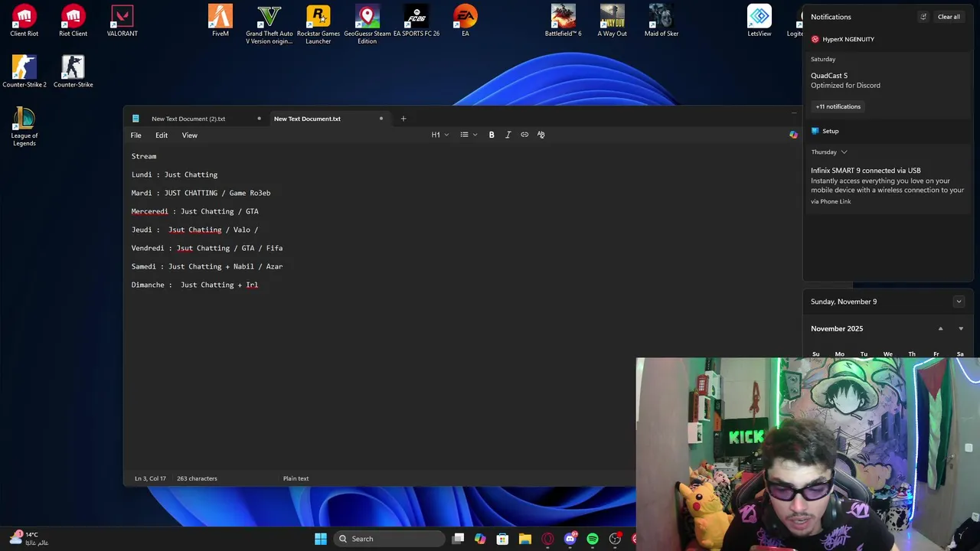Open the QuadCast S notification
Viewport: 980px width, 551px height.
click(888, 80)
